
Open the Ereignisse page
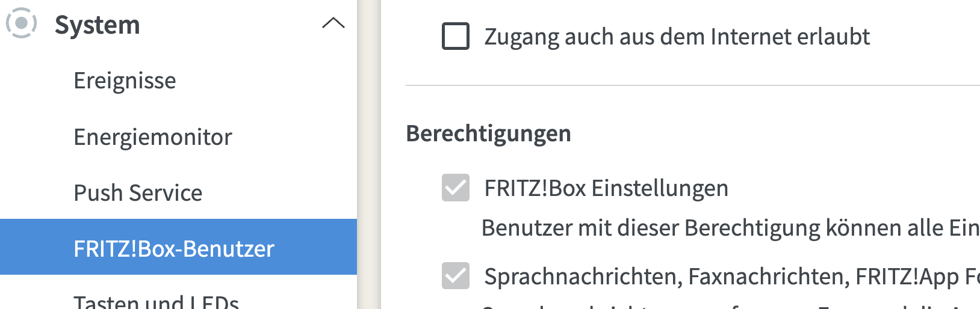(x=125, y=81)
